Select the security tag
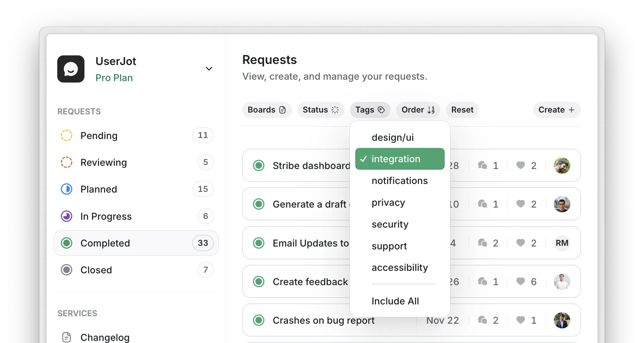This screenshot has width=644, height=343. pos(400,224)
